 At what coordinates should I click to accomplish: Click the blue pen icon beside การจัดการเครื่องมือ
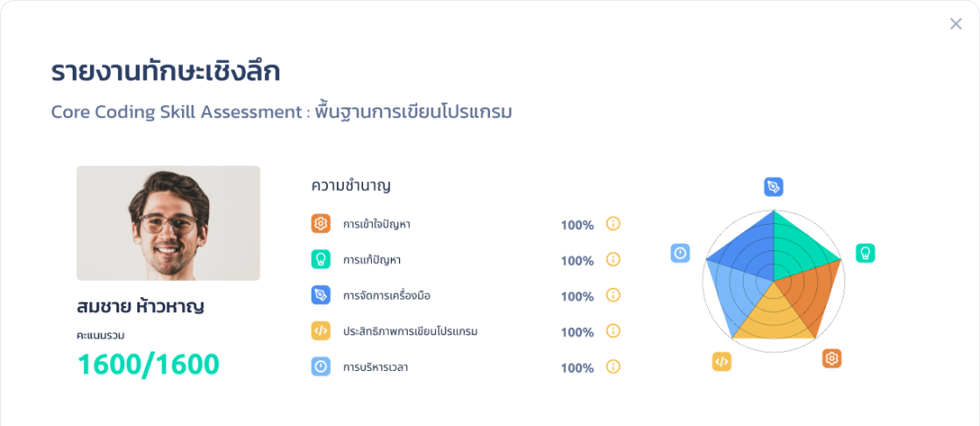(x=321, y=296)
